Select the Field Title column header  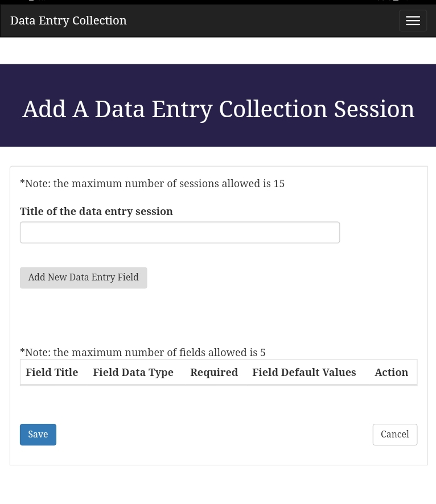click(52, 372)
